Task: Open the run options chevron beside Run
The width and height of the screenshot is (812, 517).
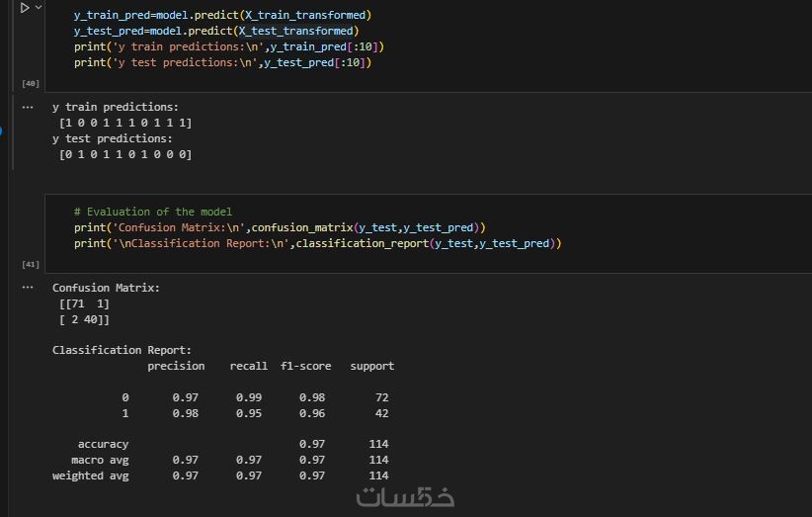Action: pyautogui.click(x=39, y=8)
